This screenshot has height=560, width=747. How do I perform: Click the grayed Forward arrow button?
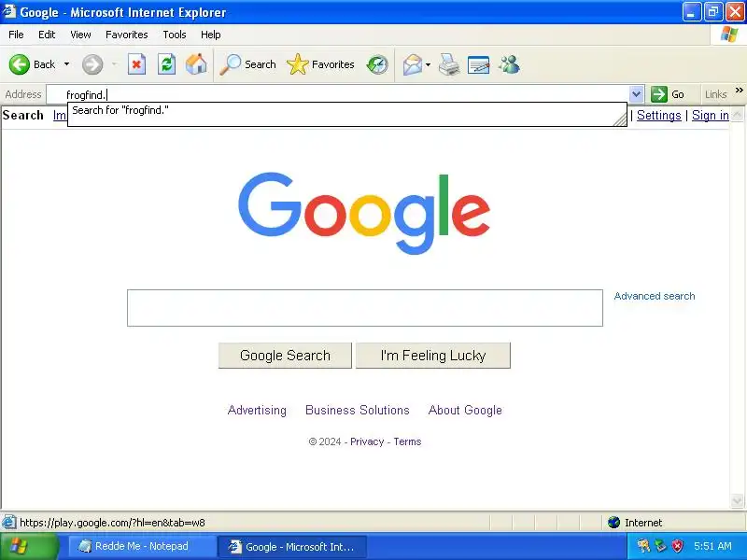pos(92,64)
